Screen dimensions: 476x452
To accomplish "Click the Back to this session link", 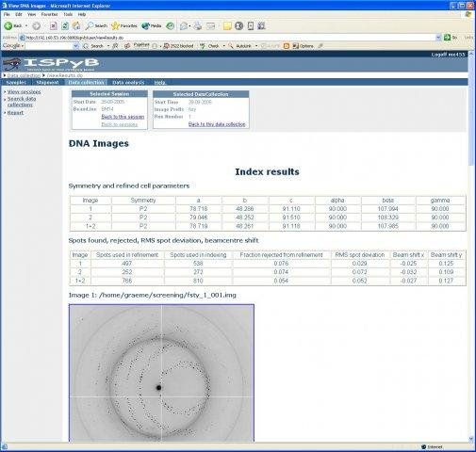I will (123, 117).
